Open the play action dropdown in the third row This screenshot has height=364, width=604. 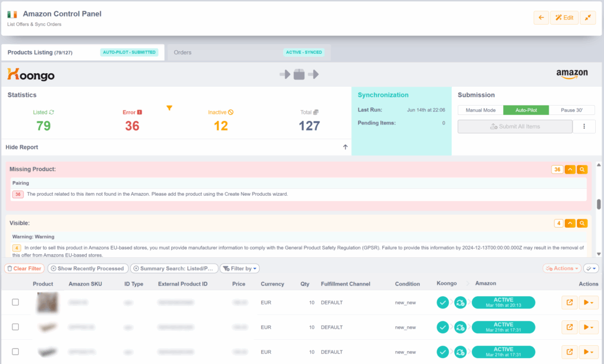click(588, 352)
